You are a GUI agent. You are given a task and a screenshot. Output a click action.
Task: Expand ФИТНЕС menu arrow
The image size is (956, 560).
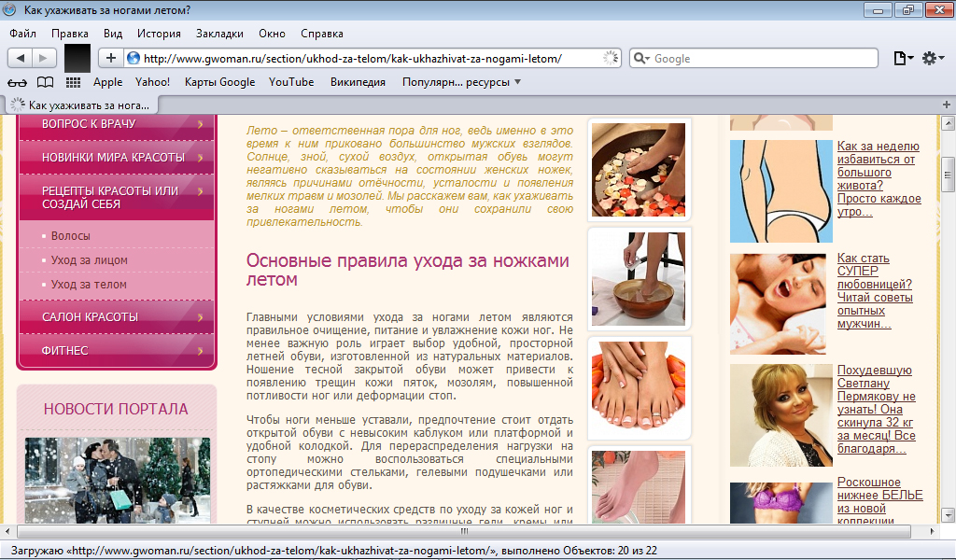click(x=201, y=351)
